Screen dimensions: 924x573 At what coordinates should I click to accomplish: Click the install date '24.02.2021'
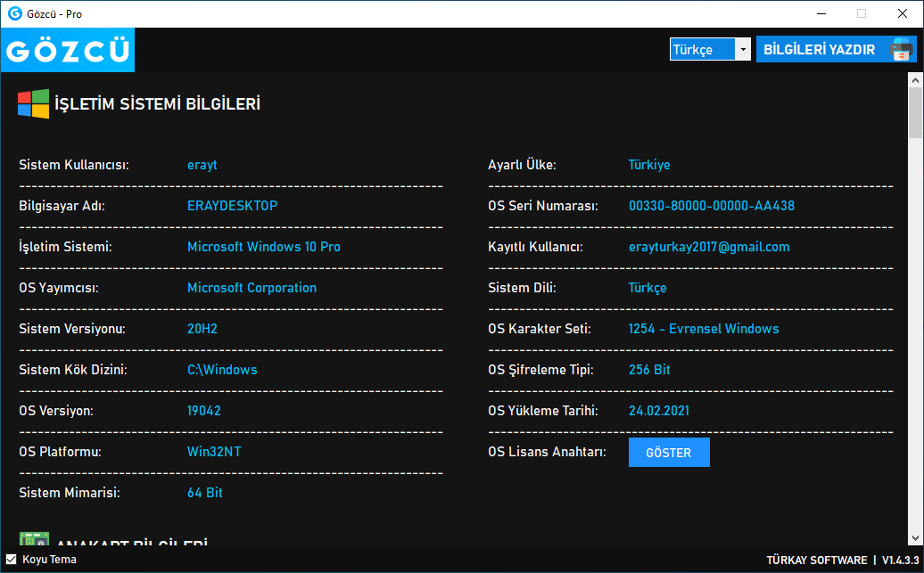coord(659,411)
